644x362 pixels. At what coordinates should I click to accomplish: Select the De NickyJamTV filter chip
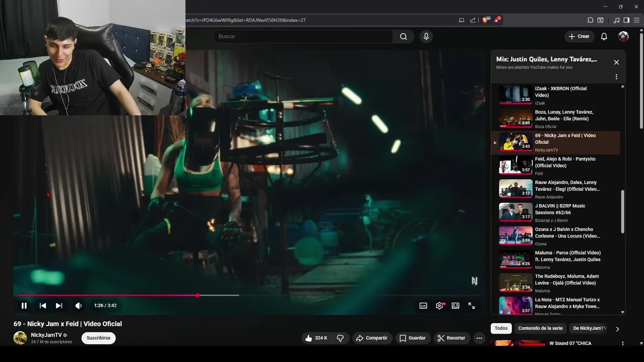point(590,328)
